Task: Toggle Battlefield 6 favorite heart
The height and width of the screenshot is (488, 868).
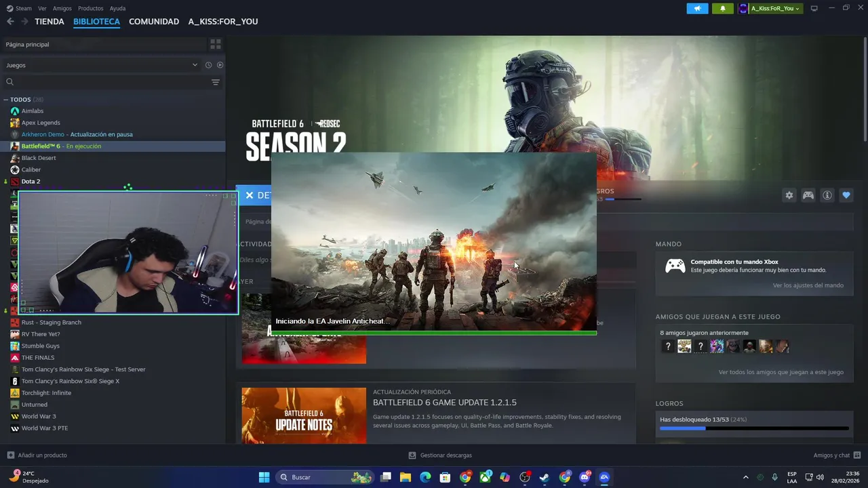Action: [846, 195]
